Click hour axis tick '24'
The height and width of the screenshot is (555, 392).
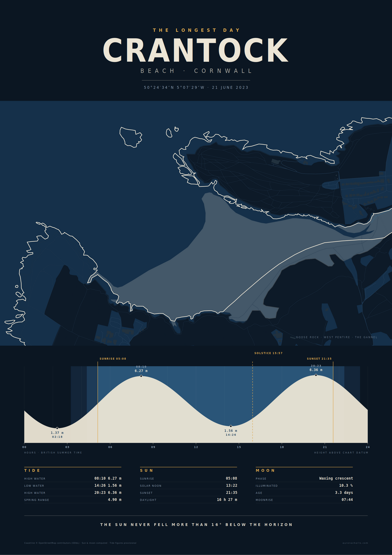pos(368,447)
